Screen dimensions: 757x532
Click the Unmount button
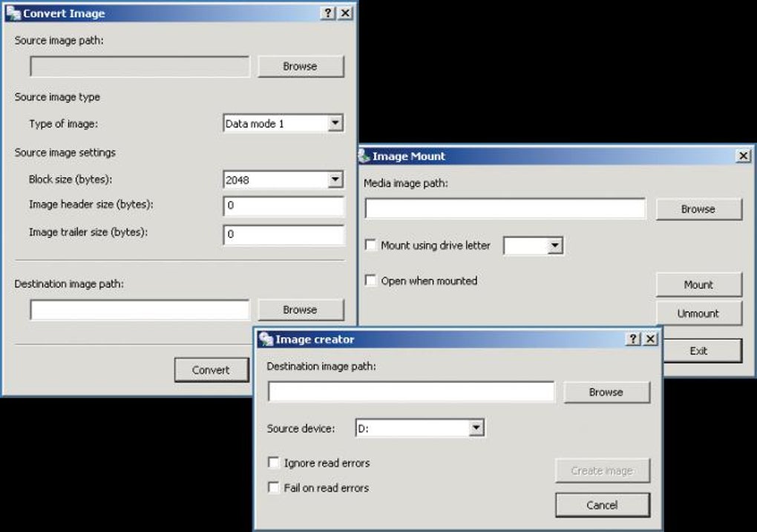tap(698, 313)
